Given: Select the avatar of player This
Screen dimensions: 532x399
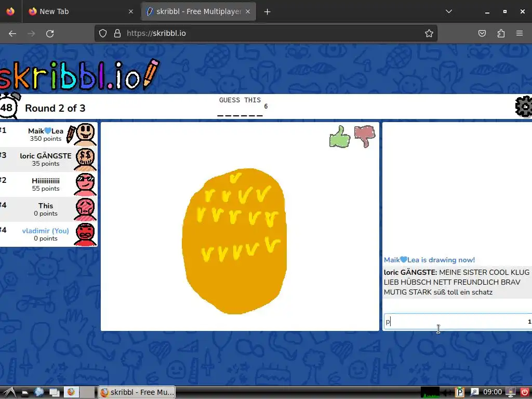Looking at the screenshot, I should coord(85,209).
